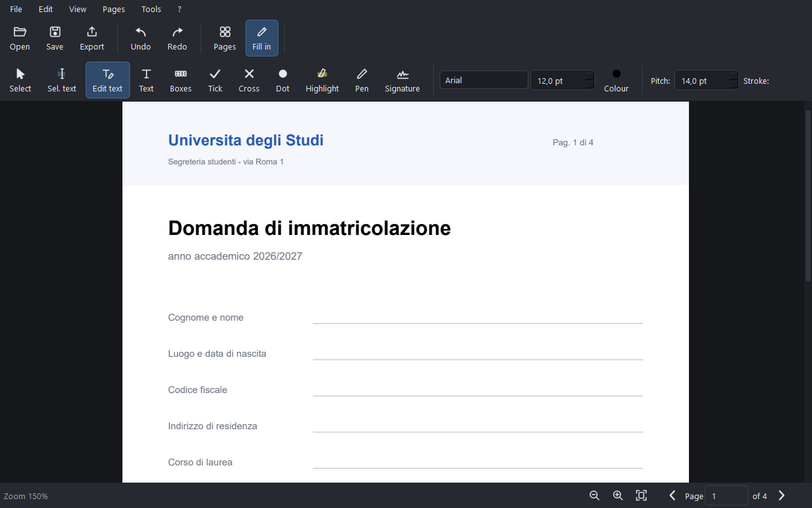
Task: Open the ? help menu
Action: point(180,9)
